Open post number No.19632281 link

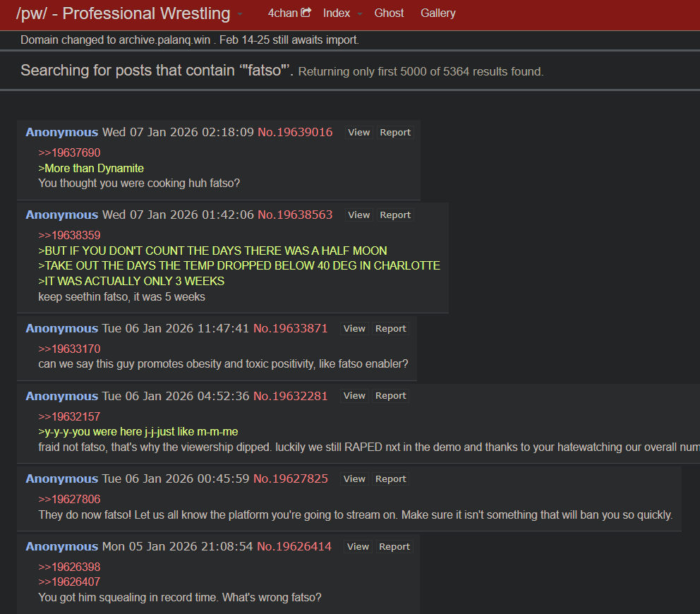(x=291, y=396)
